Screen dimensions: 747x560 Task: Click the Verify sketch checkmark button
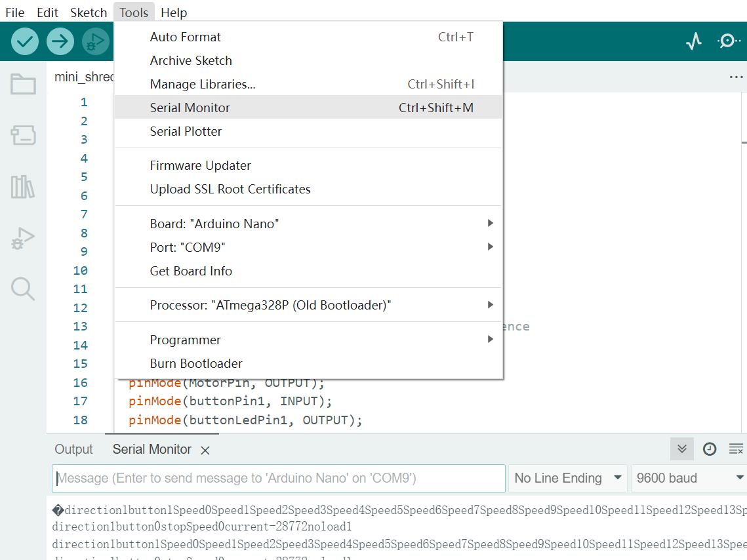(25, 41)
